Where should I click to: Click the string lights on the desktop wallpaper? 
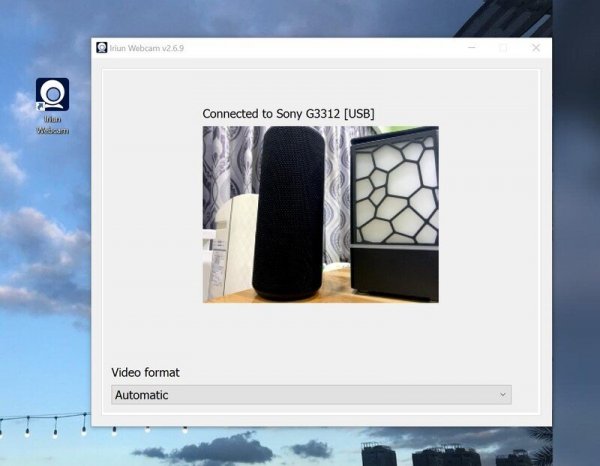pos(50,423)
